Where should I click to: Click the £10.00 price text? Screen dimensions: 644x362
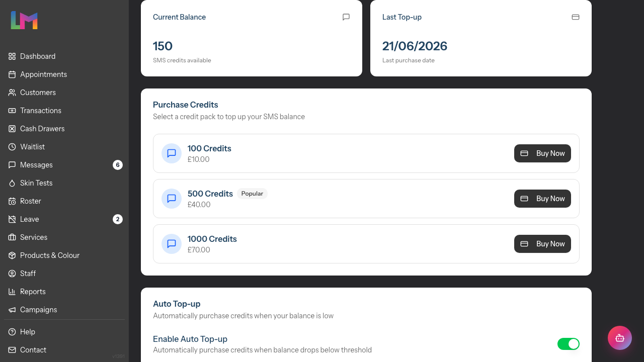point(198,159)
